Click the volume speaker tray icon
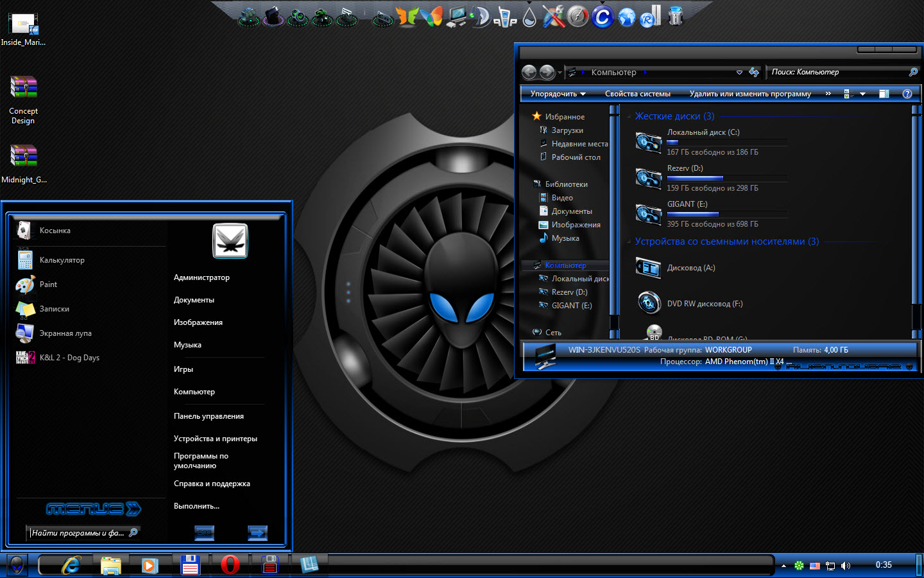Image resolution: width=924 pixels, height=578 pixels. (845, 566)
